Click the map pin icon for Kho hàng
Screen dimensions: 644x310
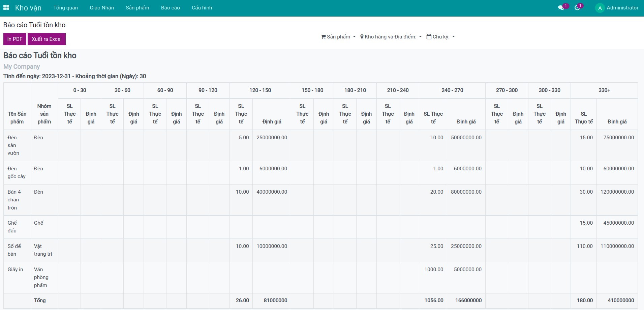(362, 37)
